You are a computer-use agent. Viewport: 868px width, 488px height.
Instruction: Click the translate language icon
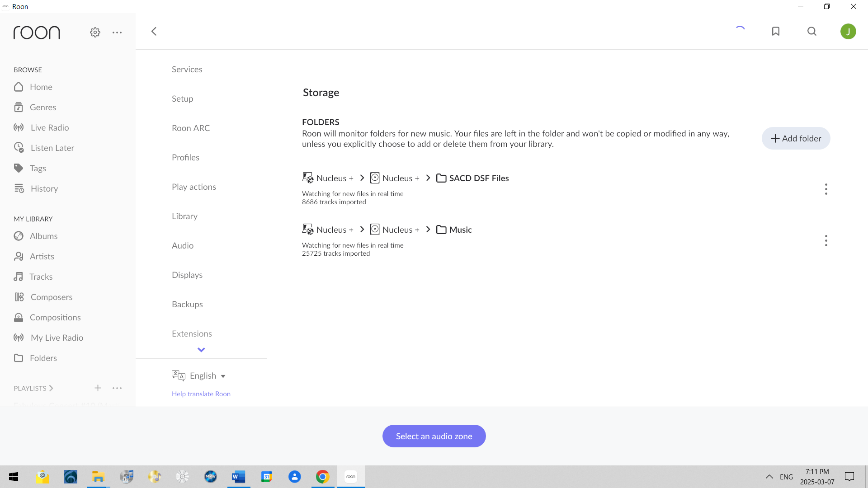179,375
